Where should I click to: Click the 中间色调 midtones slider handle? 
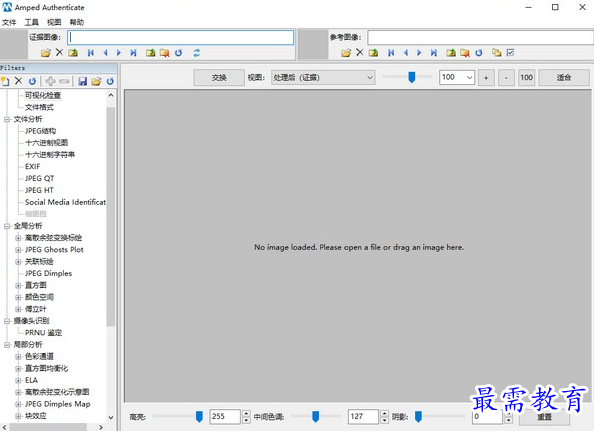tap(315, 417)
